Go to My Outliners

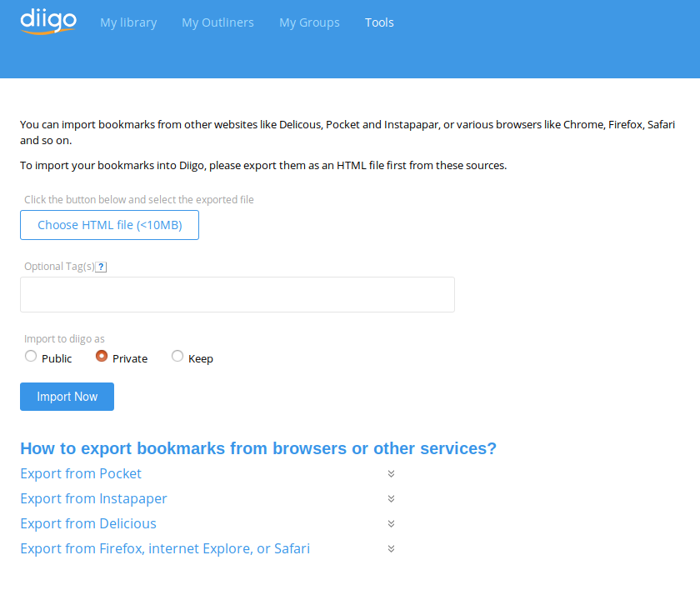click(217, 22)
